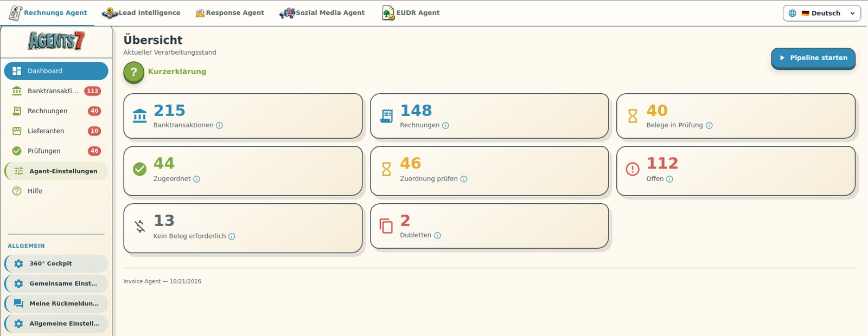The height and width of the screenshot is (336, 868).
Task: Click info icon next to Dubletten
Action: coord(437,236)
